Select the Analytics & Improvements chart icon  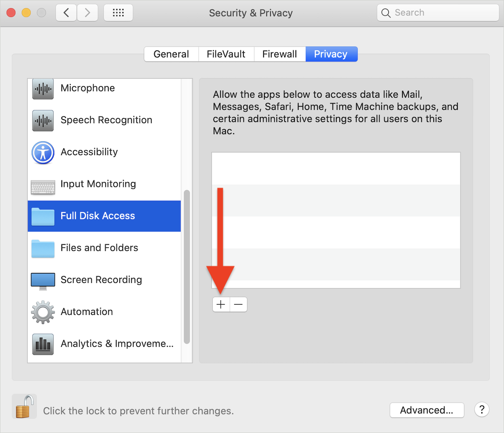tap(43, 344)
